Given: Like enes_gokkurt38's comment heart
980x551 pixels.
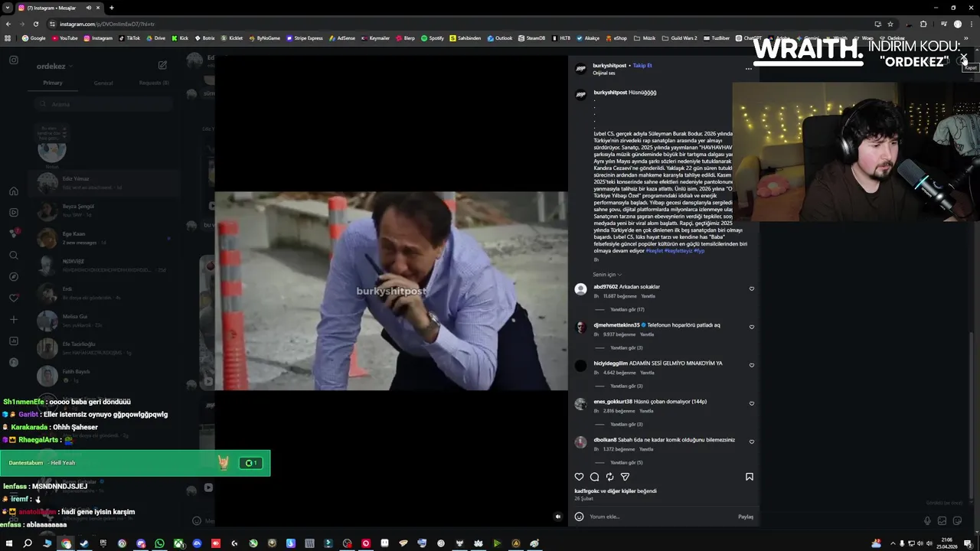Looking at the screenshot, I should click(752, 403).
